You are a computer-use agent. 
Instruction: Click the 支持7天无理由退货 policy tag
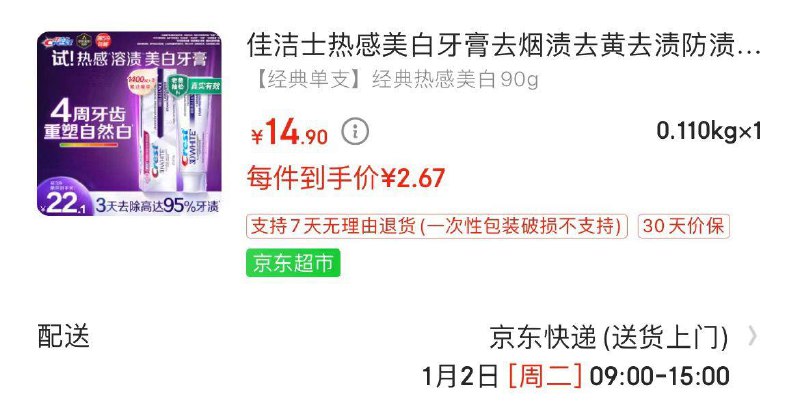436,226
